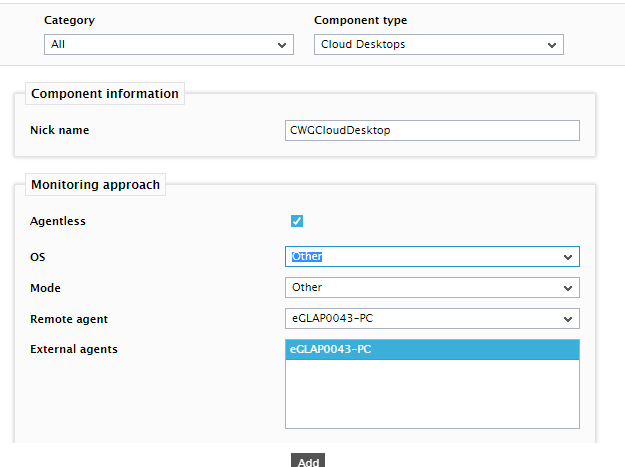Click the chevron arrow in Mode field
This screenshot has height=467, width=625.
(x=568, y=288)
